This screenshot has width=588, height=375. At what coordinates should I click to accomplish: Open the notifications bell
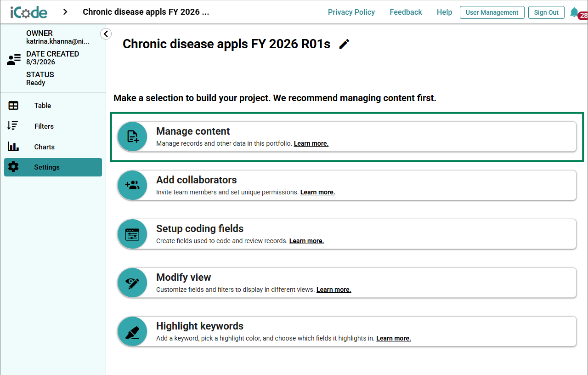point(574,12)
